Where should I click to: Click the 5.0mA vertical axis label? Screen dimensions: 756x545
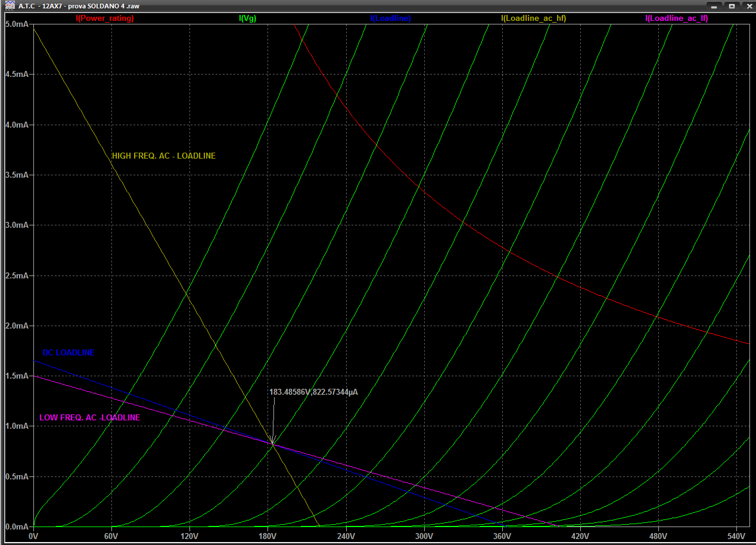(17, 24)
